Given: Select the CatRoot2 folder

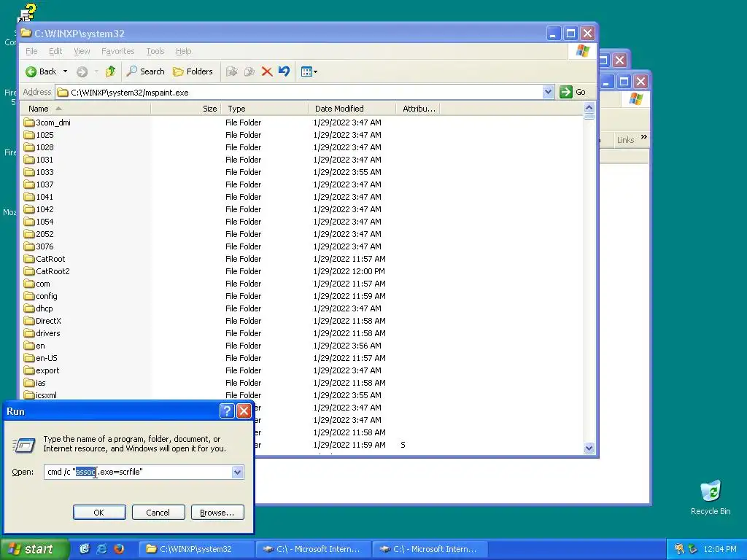Looking at the screenshot, I should point(47,271).
